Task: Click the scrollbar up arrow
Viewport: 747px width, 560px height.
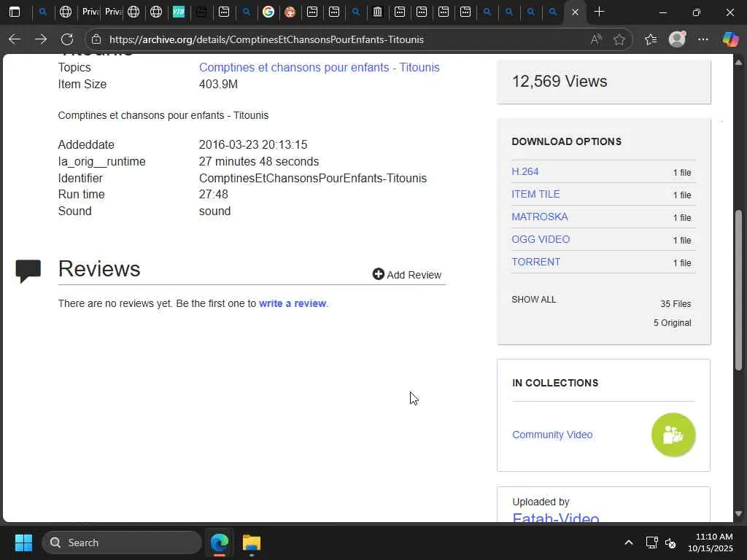Action: (x=738, y=63)
